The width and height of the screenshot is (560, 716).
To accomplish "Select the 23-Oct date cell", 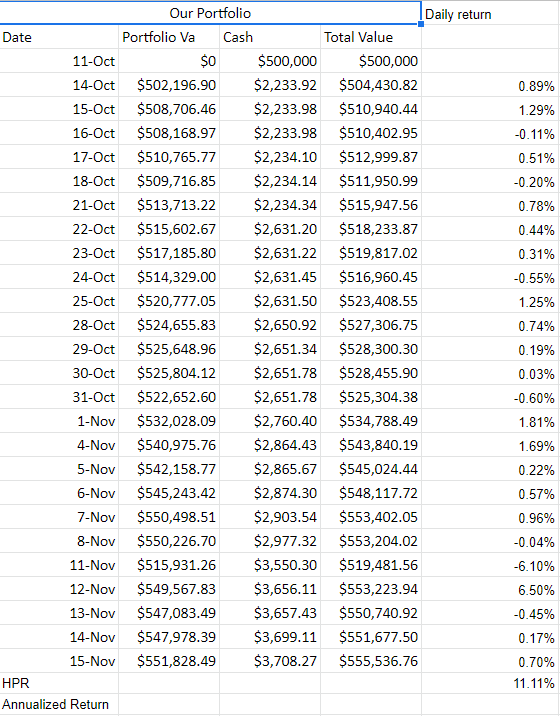I will tap(59, 253).
